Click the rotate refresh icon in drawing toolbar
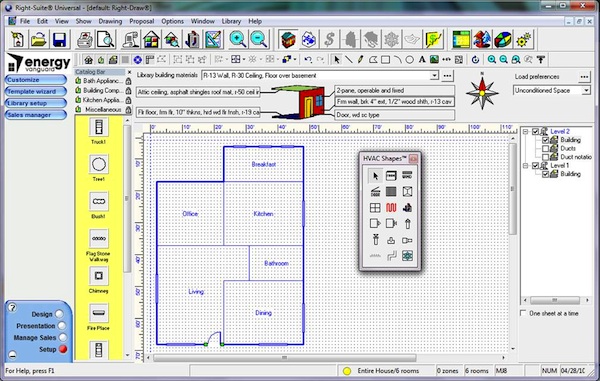 tap(475, 60)
